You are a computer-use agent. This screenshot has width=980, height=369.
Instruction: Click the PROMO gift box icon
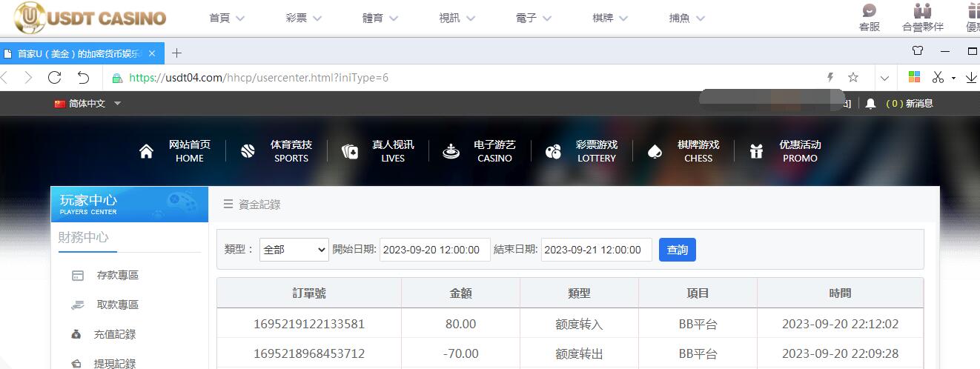click(756, 152)
